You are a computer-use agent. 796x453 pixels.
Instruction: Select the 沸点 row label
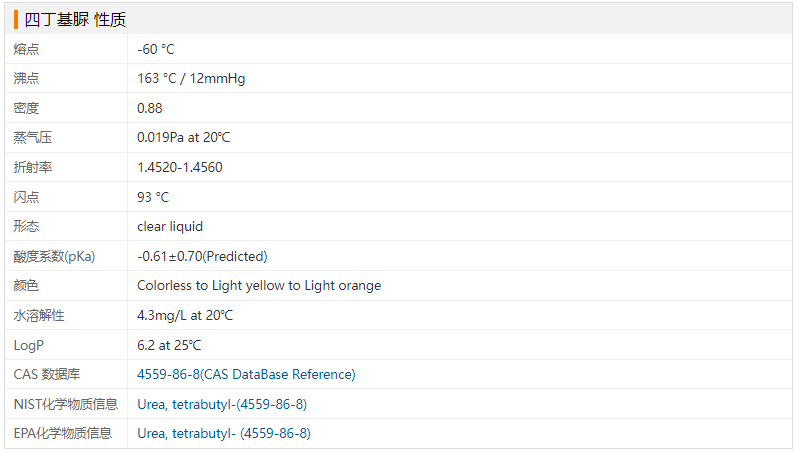point(26,78)
